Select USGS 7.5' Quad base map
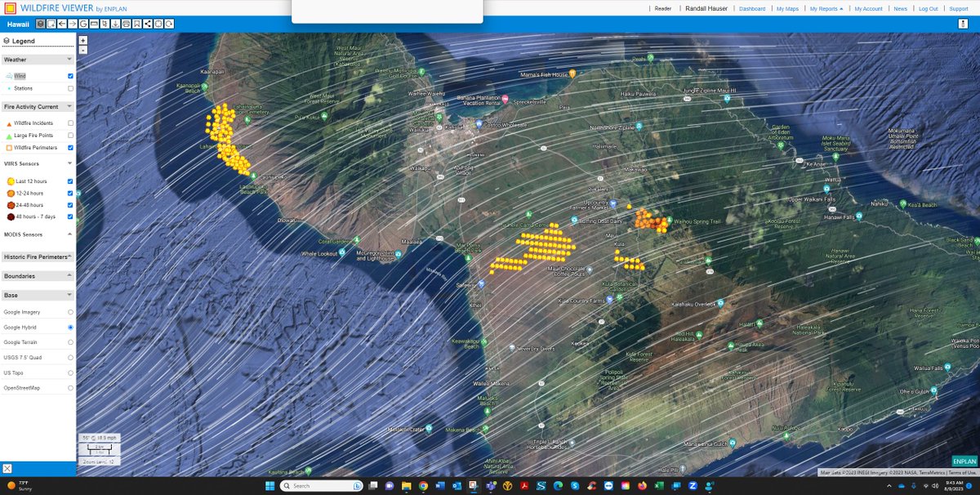The height and width of the screenshot is (495, 980). [71, 357]
